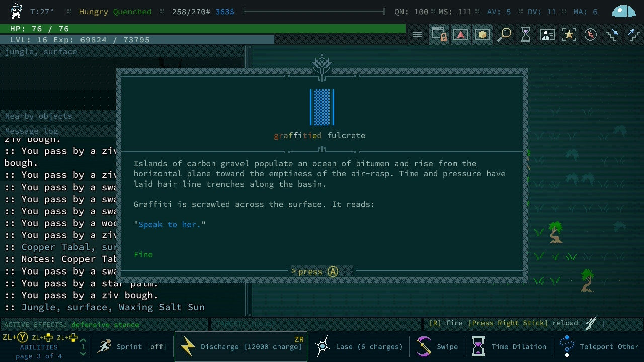Toggle the nearby objects cube panel
Screen dimensions: 644x362
pos(482,35)
